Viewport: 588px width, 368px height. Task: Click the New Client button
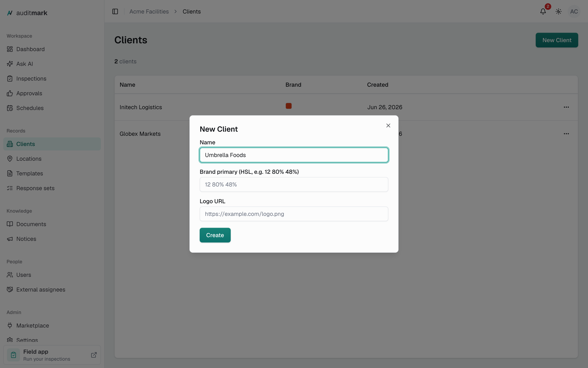pos(557,40)
